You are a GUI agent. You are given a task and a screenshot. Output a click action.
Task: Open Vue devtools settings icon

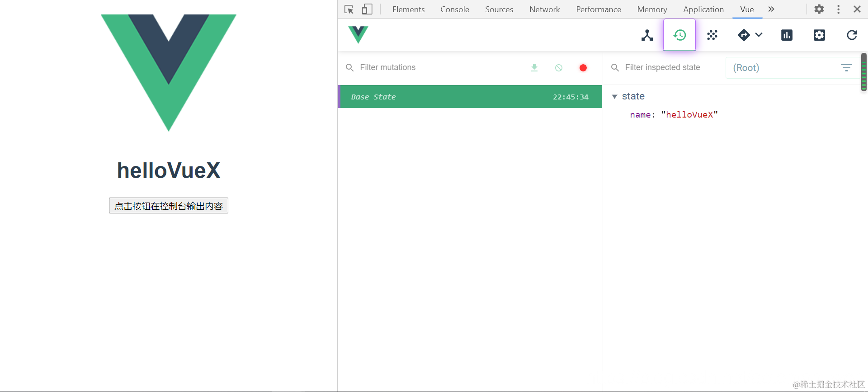tap(819, 35)
